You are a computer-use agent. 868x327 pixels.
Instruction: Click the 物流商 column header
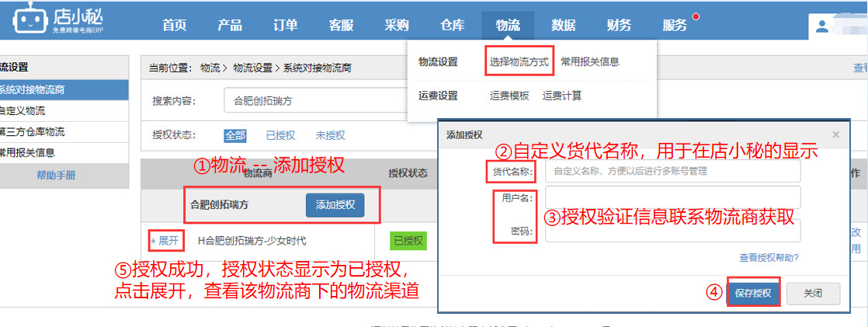[x=259, y=173]
